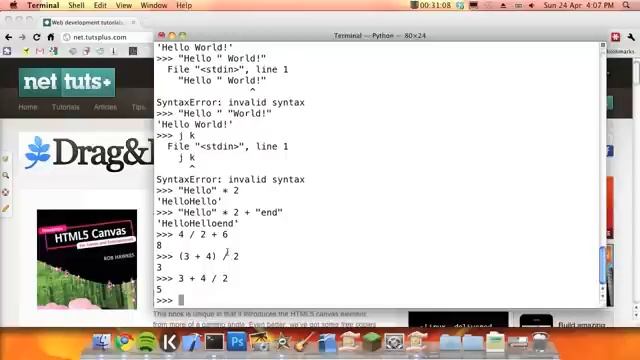Open the Trash in the dock
This screenshot has width=640, height=360.
[x=540, y=342]
